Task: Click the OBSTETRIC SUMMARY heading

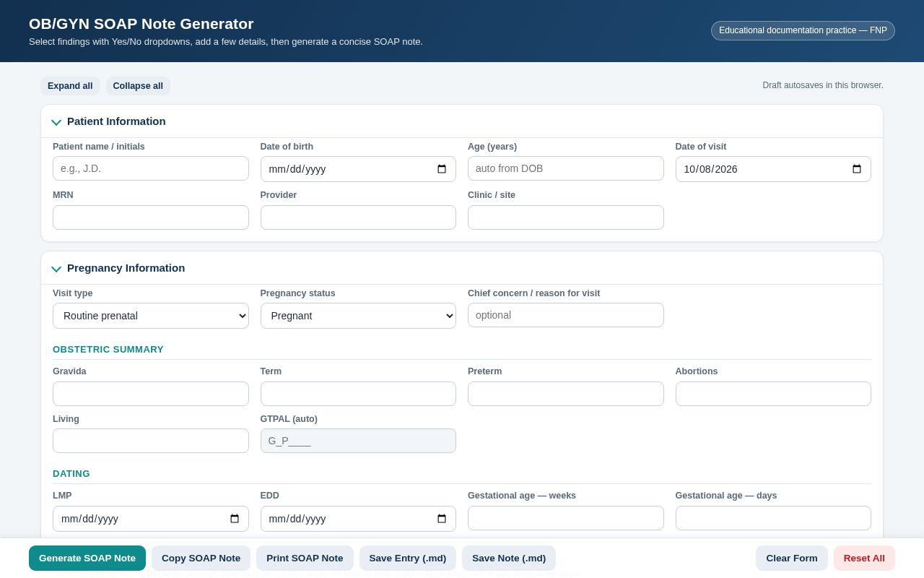Action: [108, 350]
